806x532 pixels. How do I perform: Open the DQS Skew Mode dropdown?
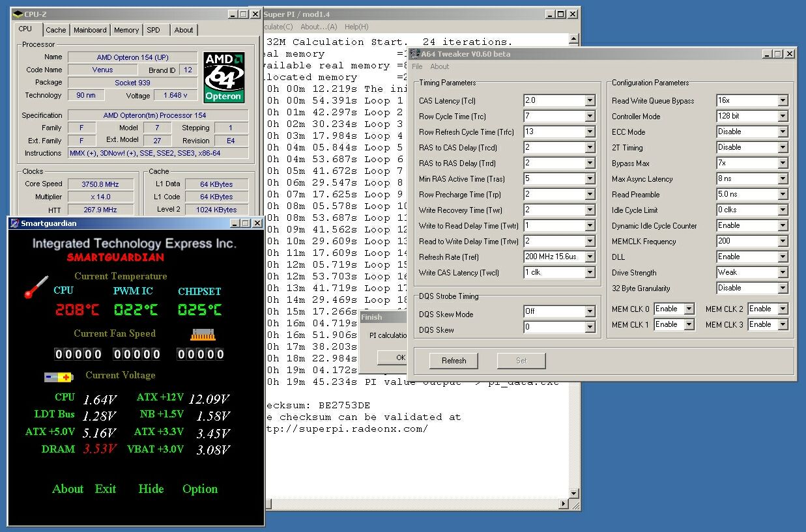coord(590,312)
